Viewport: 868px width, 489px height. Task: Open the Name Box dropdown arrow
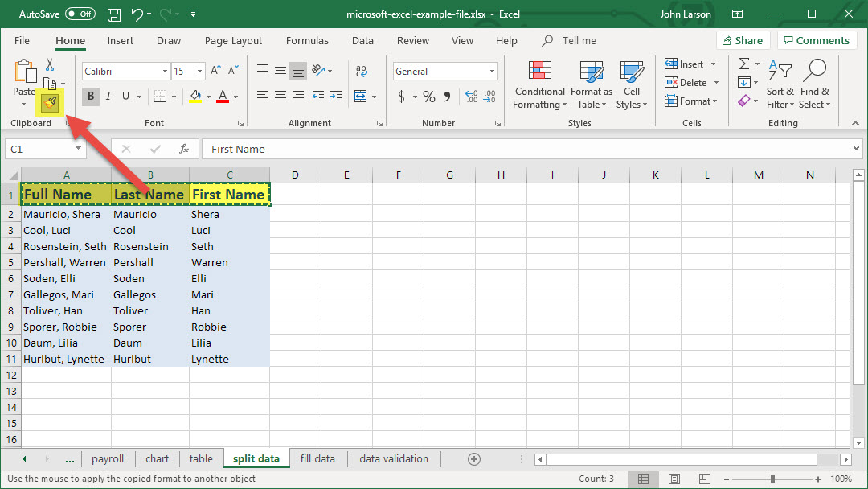click(78, 149)
